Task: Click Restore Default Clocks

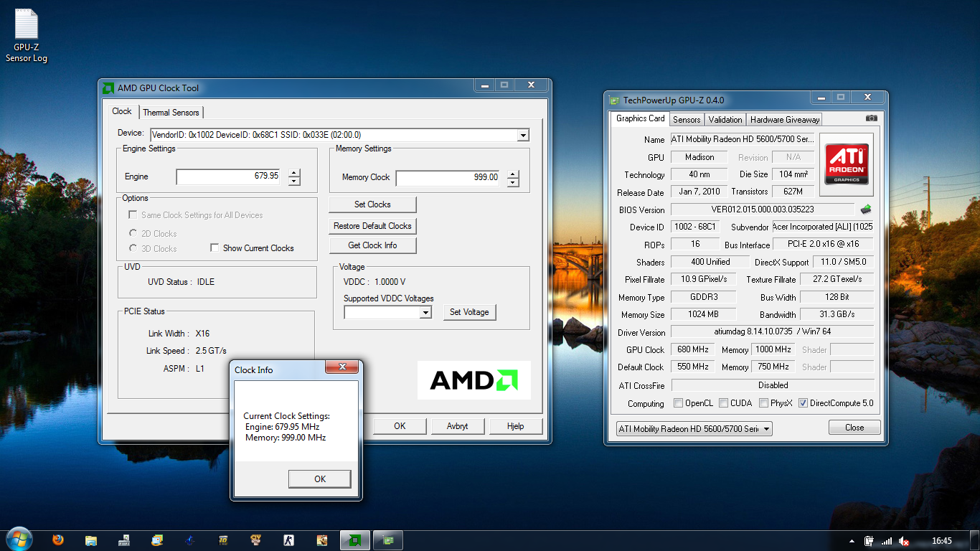Action: (372, 225)
